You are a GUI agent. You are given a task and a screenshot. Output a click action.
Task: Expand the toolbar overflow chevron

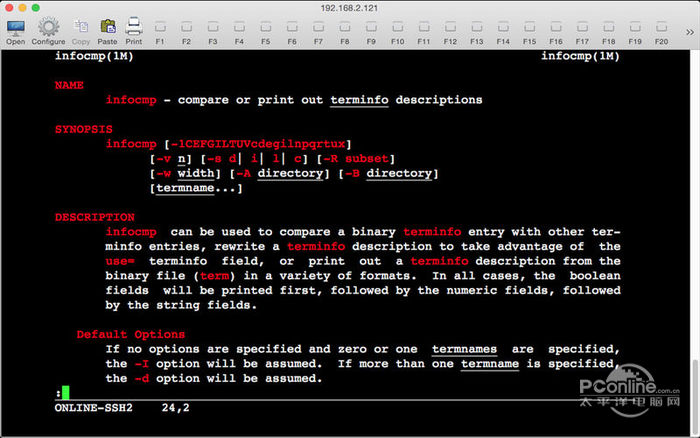pos(690,32)
